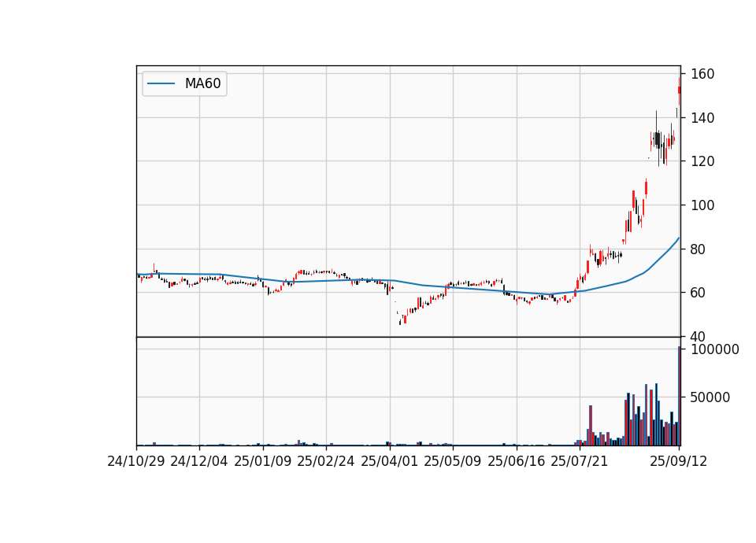Click the 25/09/12 date label
The image size is (756, 543).
[x=679, y=461]
